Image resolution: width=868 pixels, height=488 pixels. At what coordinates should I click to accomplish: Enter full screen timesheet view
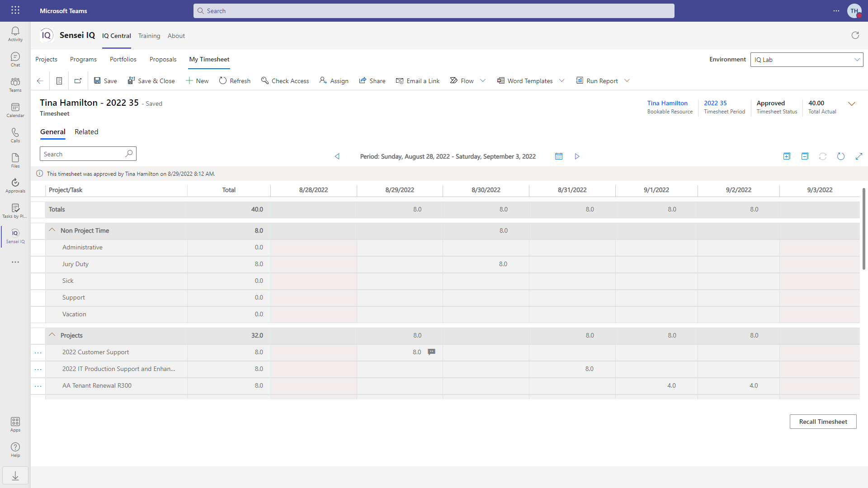click(x=859, y=156)
